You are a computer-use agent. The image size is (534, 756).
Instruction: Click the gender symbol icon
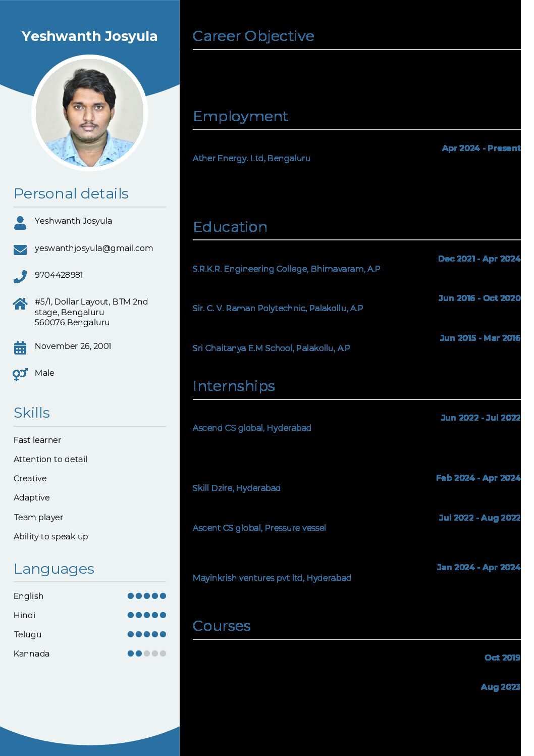20,374
